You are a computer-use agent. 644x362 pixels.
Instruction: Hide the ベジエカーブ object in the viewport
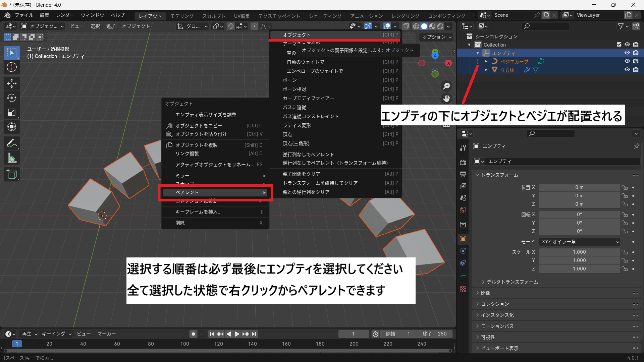(627, 61)
